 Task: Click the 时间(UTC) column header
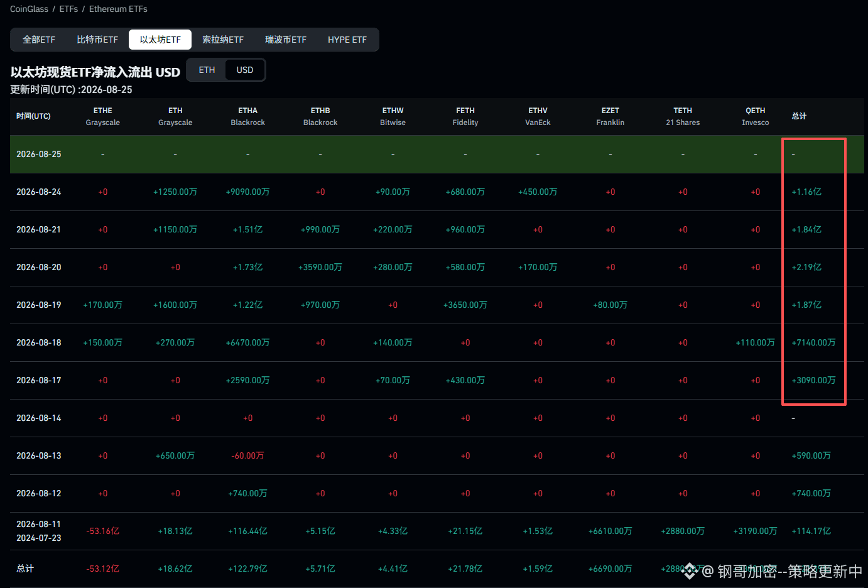click(x=33, y=116)
